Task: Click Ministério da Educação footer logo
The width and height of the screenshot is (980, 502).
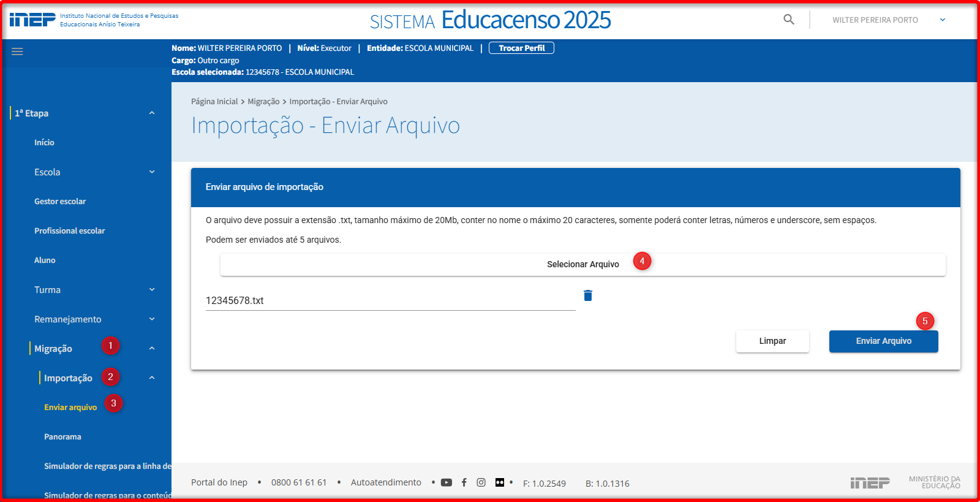Action: click(x=935, y=482)
